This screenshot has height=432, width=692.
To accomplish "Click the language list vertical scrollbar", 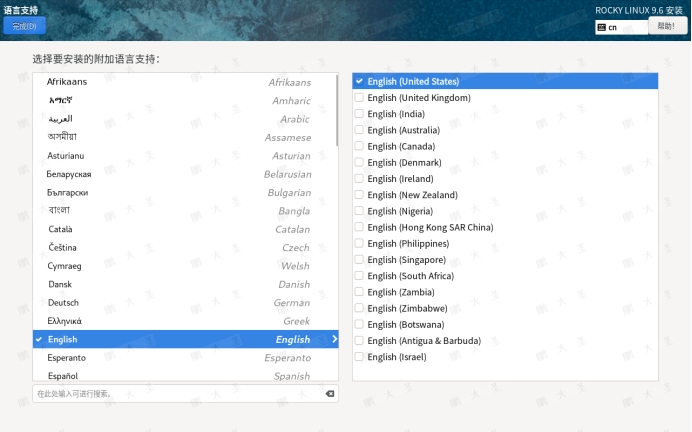I will click(x=337, y=110).
